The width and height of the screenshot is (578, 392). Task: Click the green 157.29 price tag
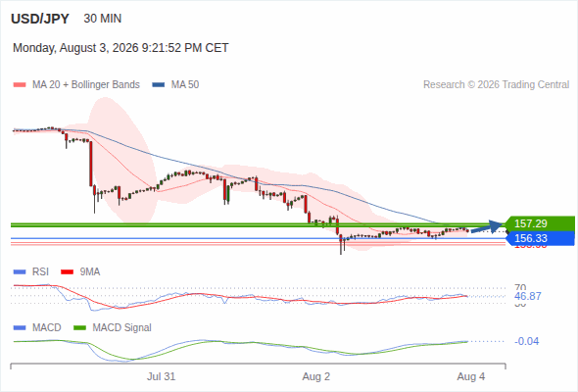(x=540, y=223)
